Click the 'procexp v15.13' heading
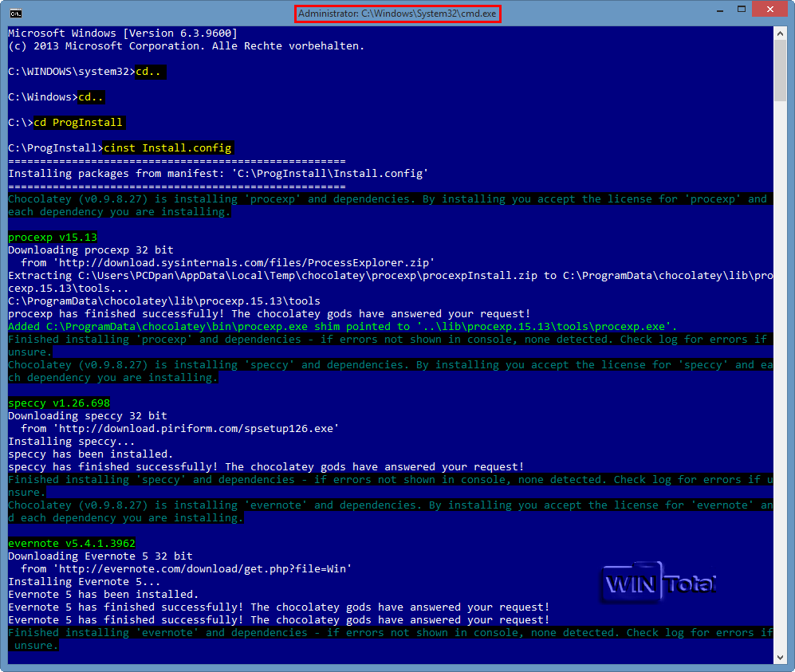This screenshot has width=795, height=672. 53,238
